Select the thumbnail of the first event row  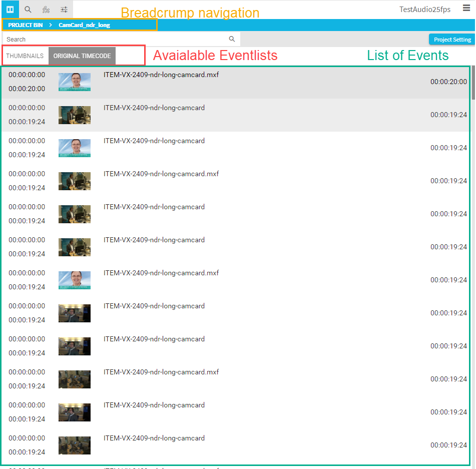click(x=75, y=82)
